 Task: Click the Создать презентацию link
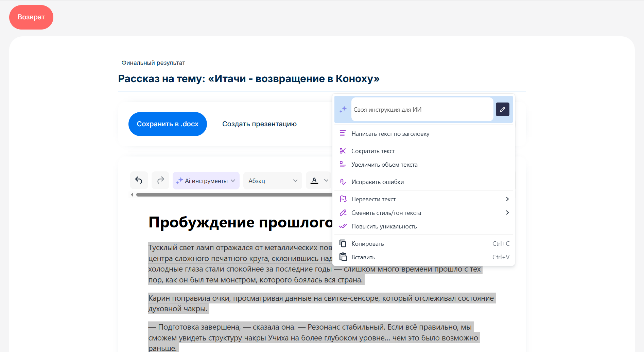pyautogui.click(x=259, y=124)
